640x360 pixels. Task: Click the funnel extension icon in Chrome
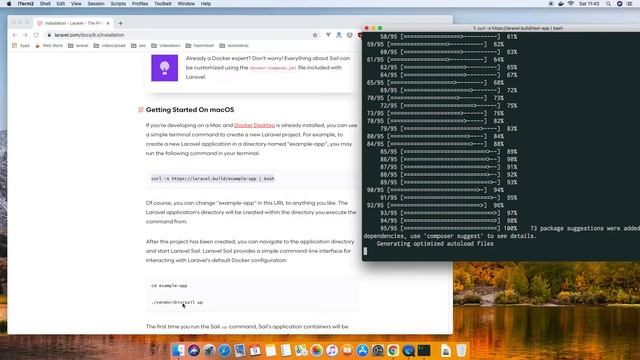[328, 35]
